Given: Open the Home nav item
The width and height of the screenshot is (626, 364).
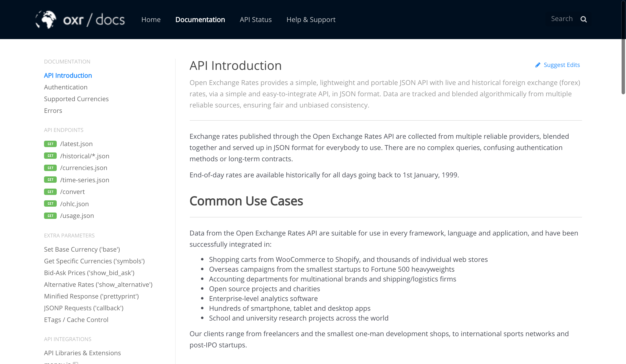Looking at the screenshot, I should click(x=151, y=19).
